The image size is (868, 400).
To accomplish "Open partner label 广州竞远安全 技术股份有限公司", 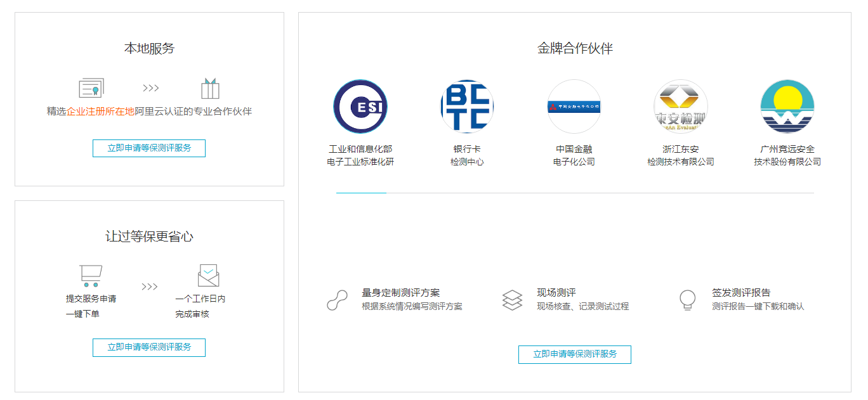I will point(787,155).
